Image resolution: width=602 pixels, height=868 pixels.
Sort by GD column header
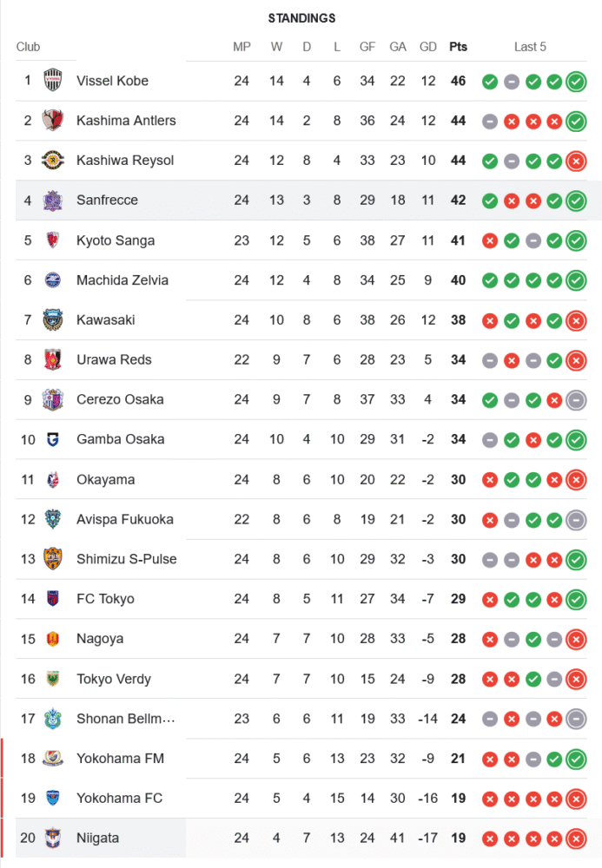(428, 47)
